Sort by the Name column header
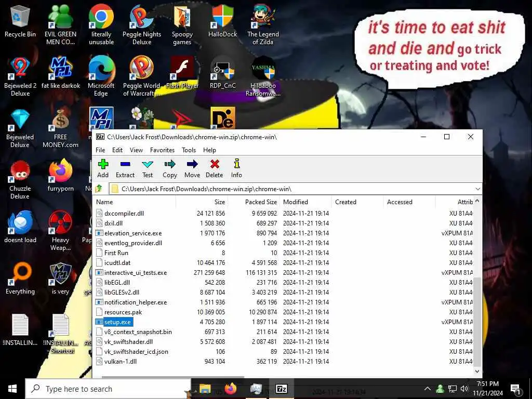Viewport: 532px width, 399px height. 135,202
